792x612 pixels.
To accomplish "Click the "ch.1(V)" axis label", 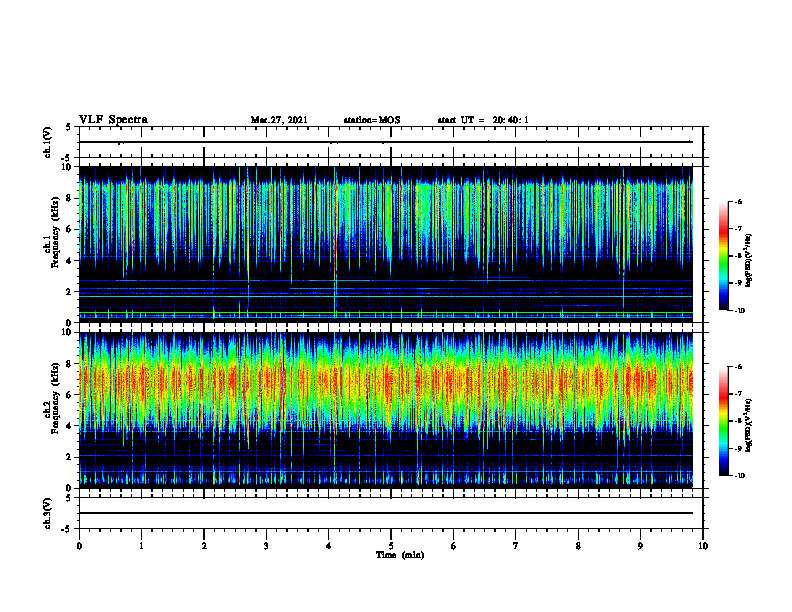I will pyautogui.click(x=48, y=142).
